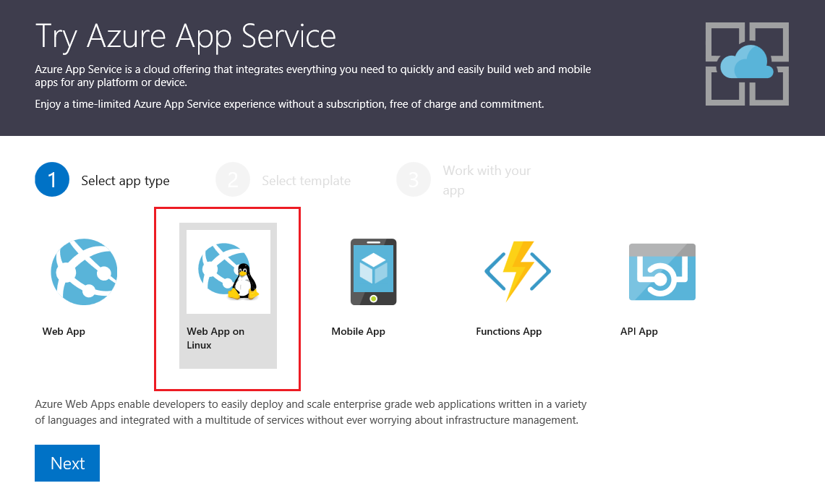Select the Functions App lightning bolt icon

click(518, 272)
